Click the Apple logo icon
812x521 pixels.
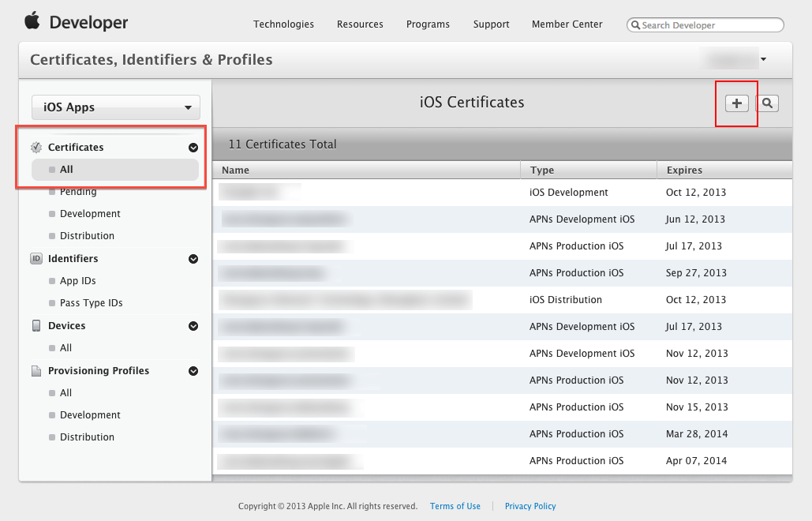pyautogui.click(x=32, y=21)
